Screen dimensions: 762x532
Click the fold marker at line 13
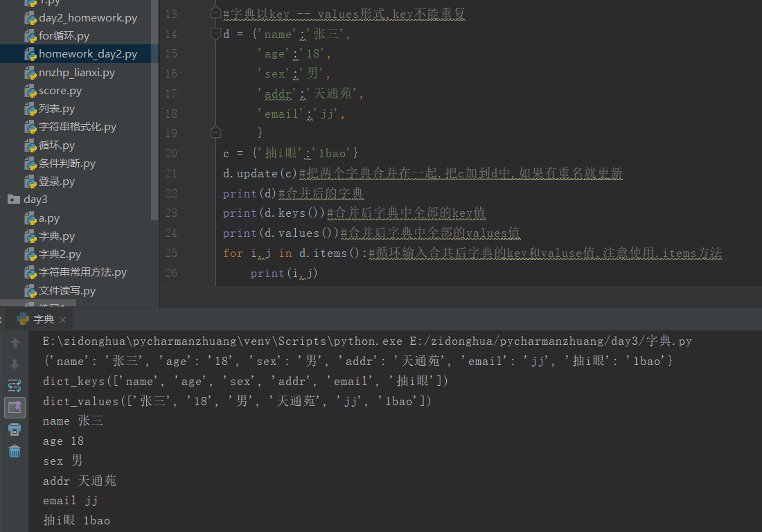(215, 12)
